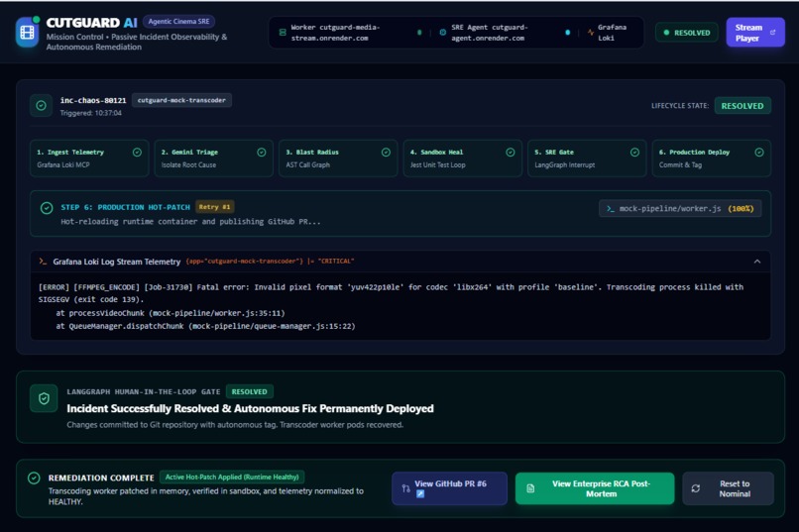Click the RESOLVED status pill in header
Viewport: 799px width, 532px height.
coord(686,33)
